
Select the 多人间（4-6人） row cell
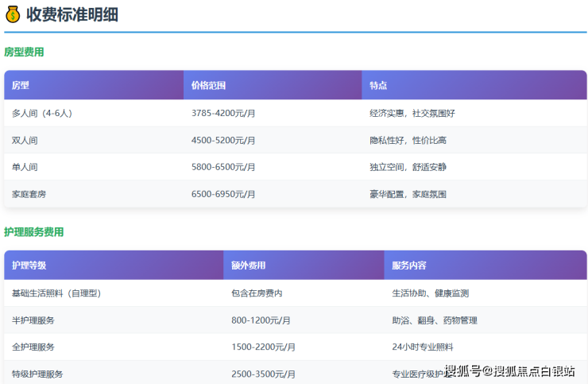pyautogui.click(x=44, y=114)
